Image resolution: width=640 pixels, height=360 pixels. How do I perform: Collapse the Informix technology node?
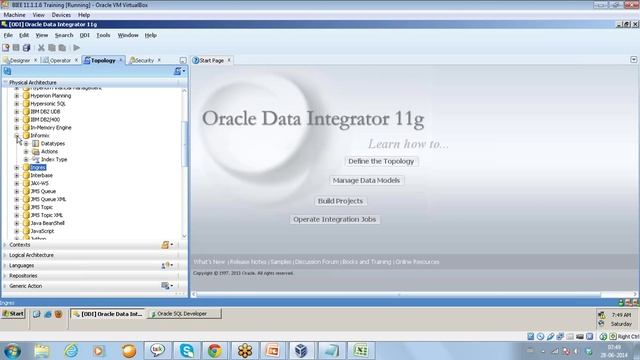pos(17,136)
